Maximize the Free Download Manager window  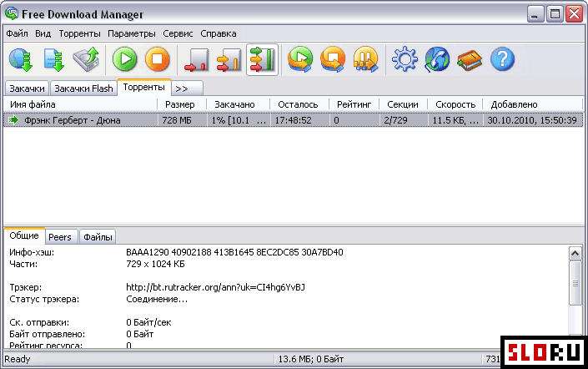tap(555, 14)
